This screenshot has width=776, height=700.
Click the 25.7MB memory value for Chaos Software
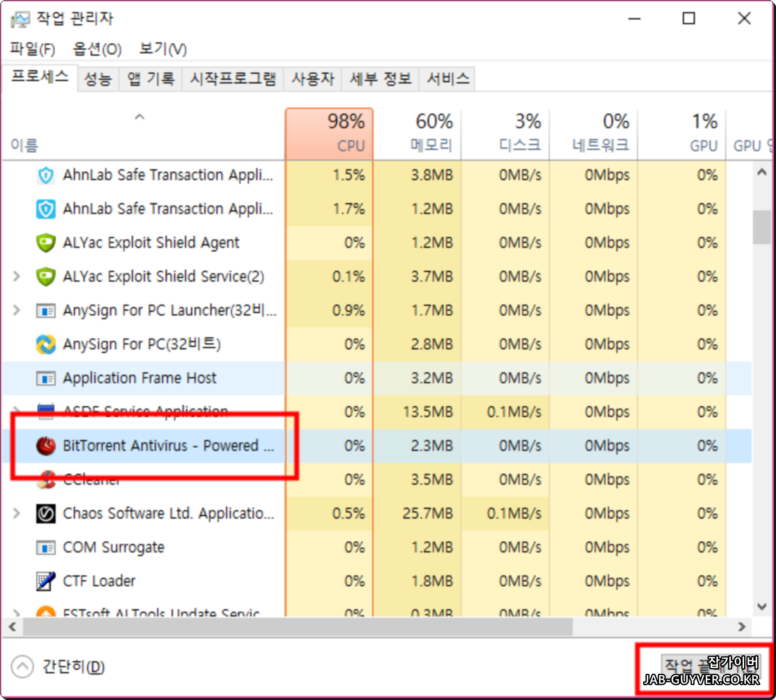coord(428,514)
